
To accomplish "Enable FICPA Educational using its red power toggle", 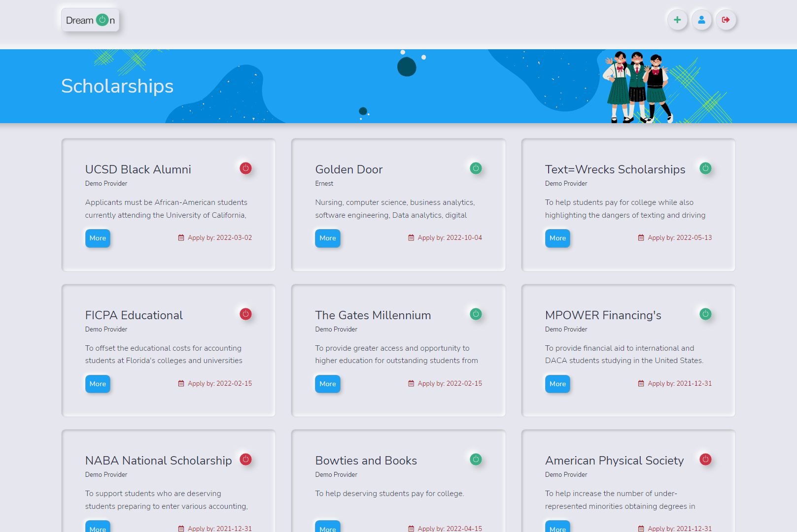I will [245, 314].
